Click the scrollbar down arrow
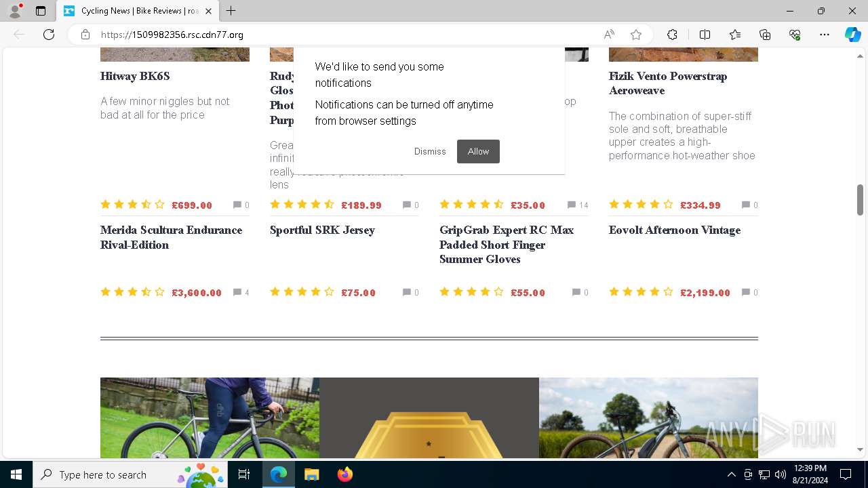This screenshot has width=868, height=488. (x=860, y=449)
